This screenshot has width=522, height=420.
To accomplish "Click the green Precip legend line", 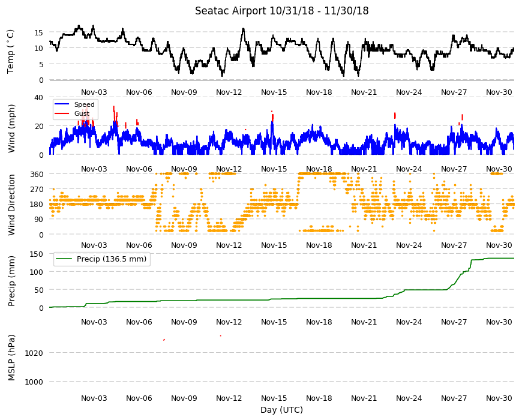I will click(x=64, y=259).
